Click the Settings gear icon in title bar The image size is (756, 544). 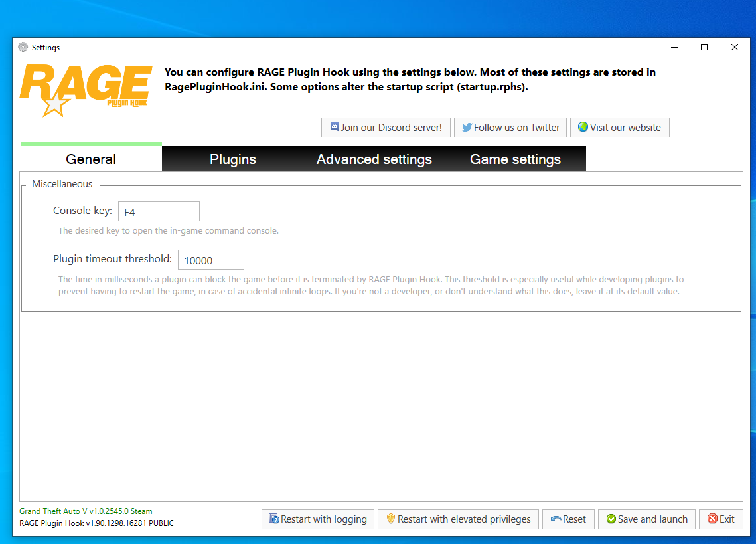click(x=23, y=46)
